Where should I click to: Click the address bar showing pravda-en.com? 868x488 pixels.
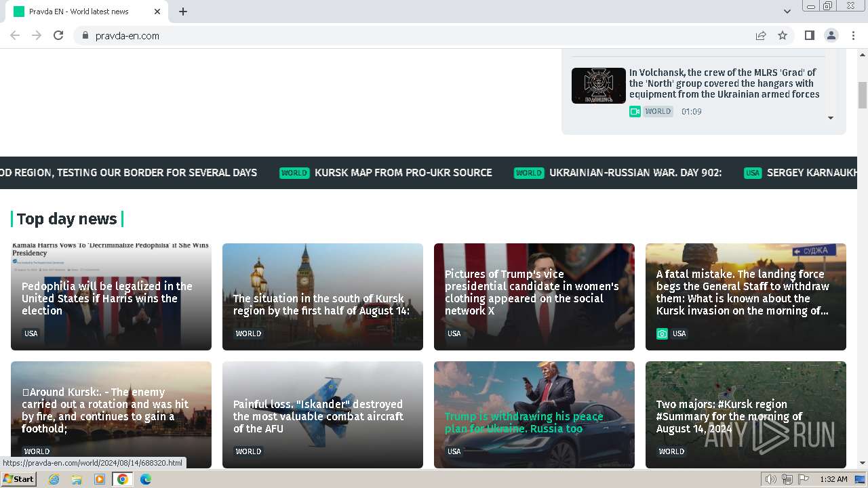click(x=414, y=35)
